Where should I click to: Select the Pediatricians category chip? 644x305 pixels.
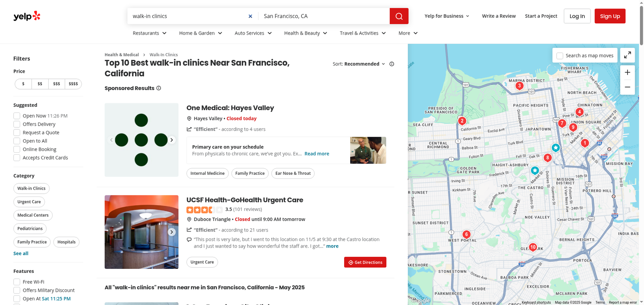click(30, 229)
